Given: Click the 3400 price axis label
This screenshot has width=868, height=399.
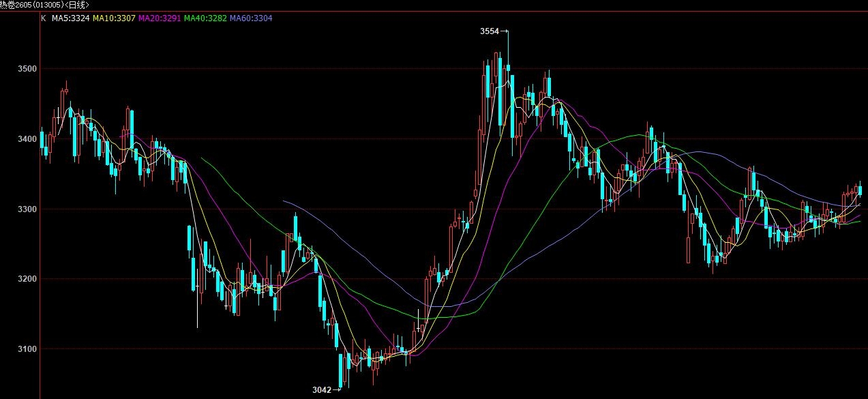Looking at the screenshot, I should click(27, 139).
